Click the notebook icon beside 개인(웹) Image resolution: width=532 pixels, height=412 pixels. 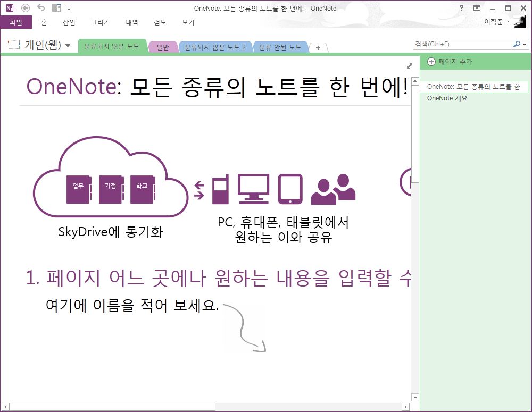(x=14, y=45)
